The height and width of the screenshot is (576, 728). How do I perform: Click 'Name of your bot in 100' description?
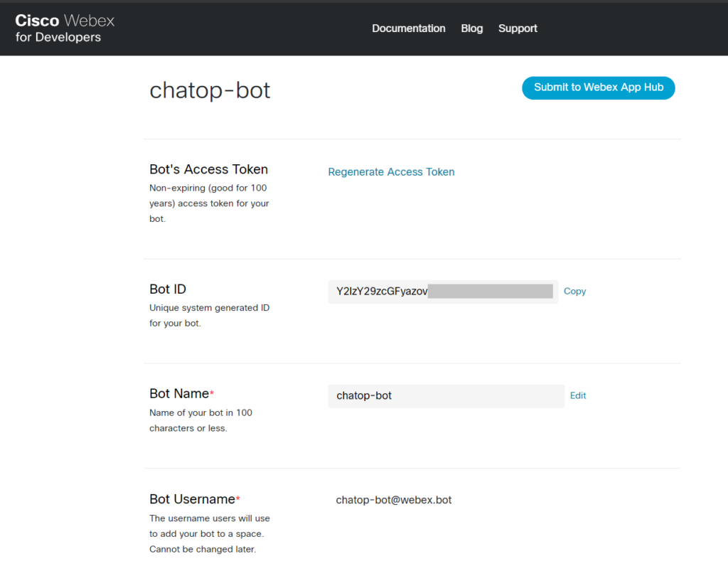[x=200, y=420]
